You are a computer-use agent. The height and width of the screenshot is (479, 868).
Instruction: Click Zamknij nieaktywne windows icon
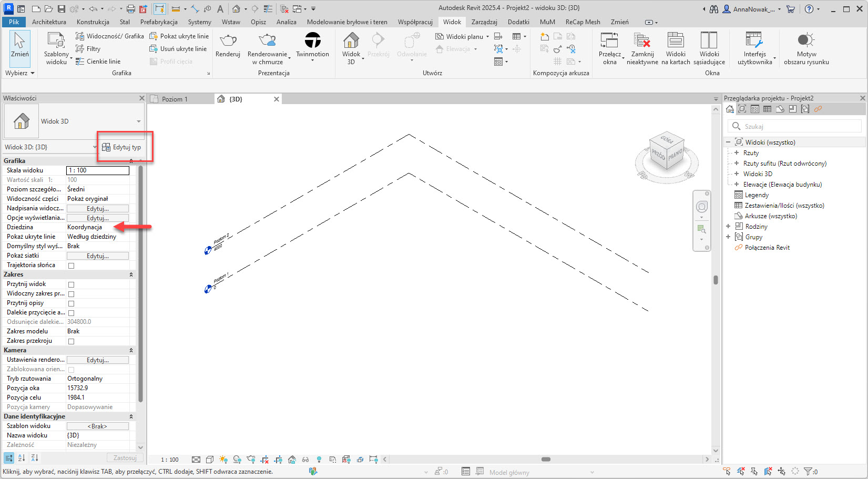coord(642,40)
